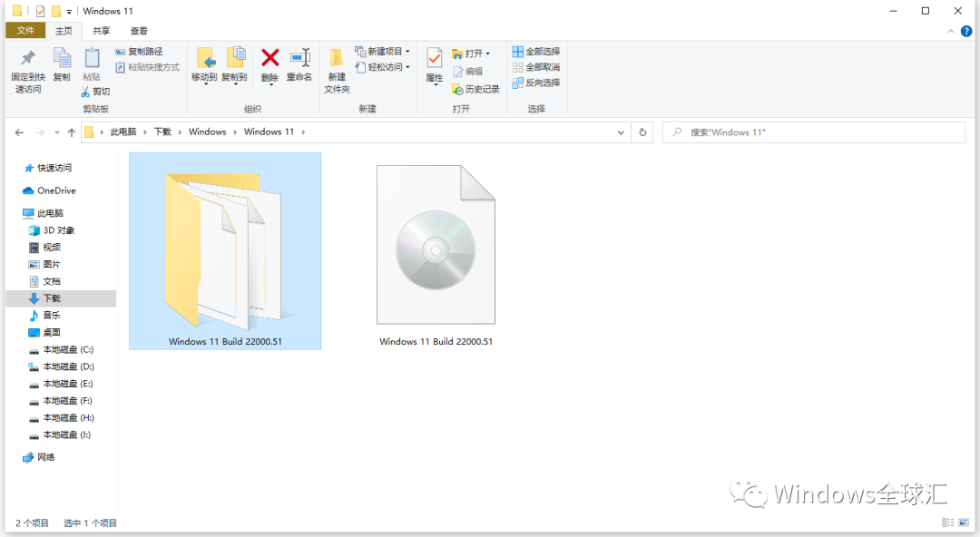Focus the Search Windows 11 box
The height and width of the screenshot is (537, 980).
(x=814, y=132)
